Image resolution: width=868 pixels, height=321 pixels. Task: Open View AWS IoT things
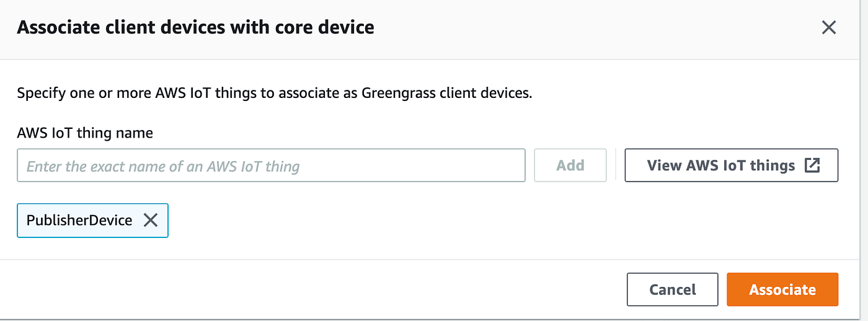(731, 165)
